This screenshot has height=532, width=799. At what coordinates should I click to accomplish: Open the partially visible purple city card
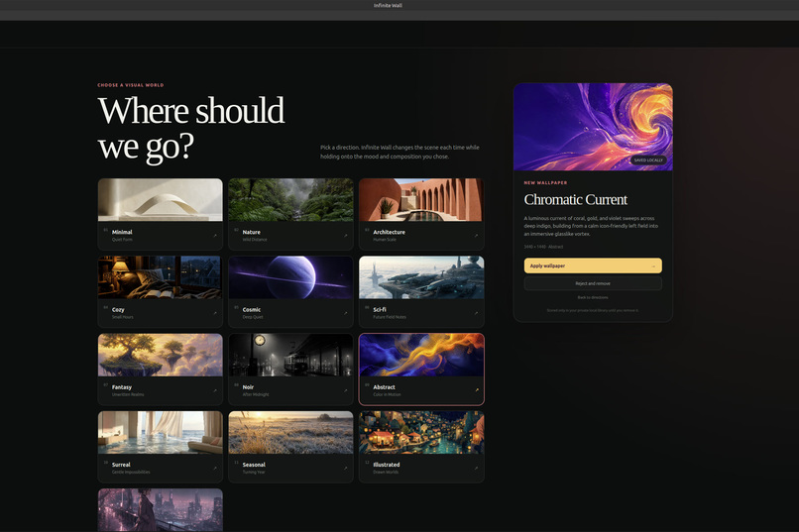coord(160,510)
